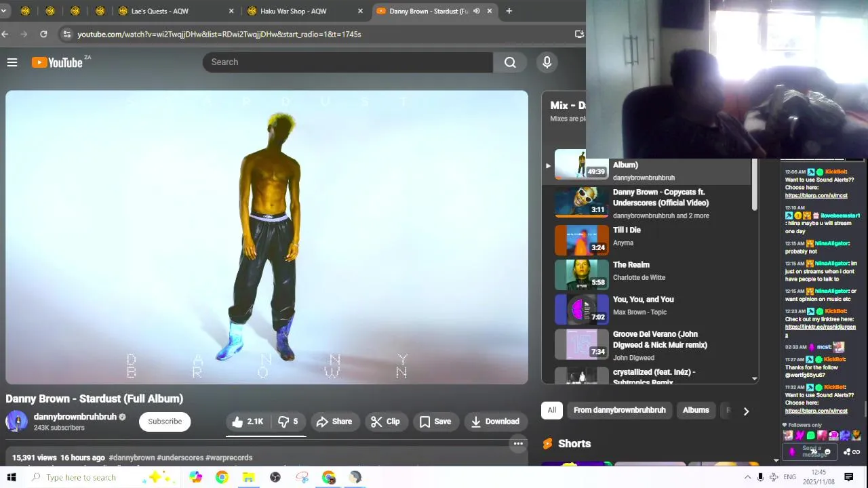This screenshot has height=488, width=868.
Task: Open the ENG language indicator
Action: (x=789, y=477)
